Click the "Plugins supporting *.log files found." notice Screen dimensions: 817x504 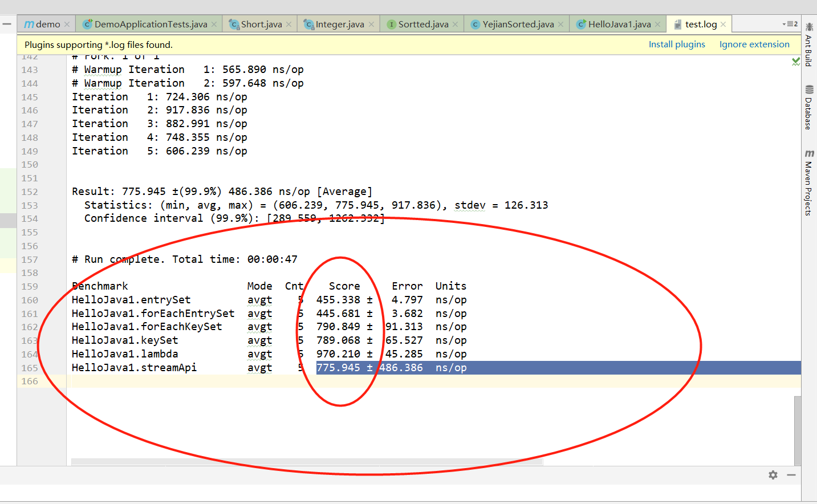point(99,45)
